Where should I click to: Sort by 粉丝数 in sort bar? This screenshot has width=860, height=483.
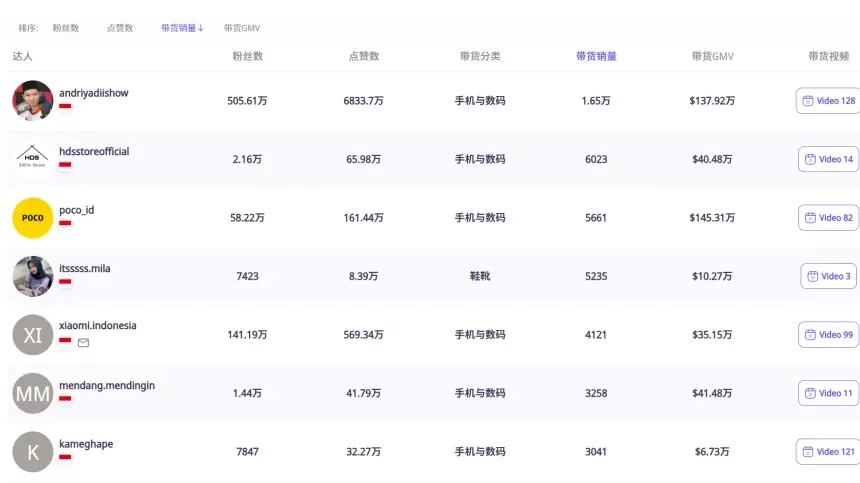coord(66,28)
